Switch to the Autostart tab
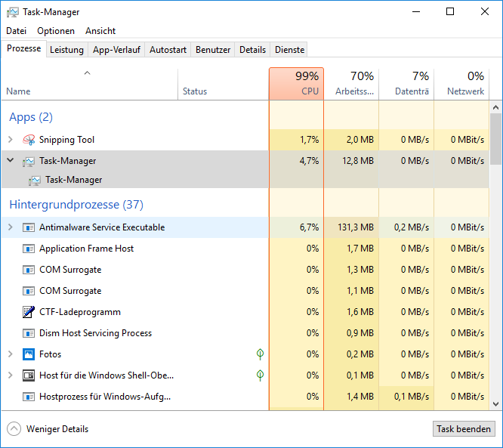Screen dimensions: 503x448 pos(168,50)
